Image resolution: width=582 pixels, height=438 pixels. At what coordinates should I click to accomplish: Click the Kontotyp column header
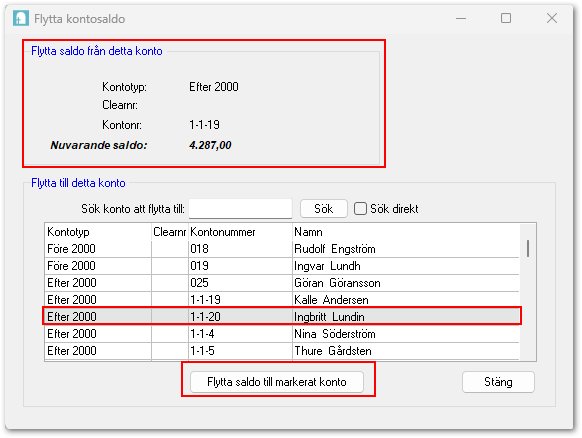click(x=98, y=232)
